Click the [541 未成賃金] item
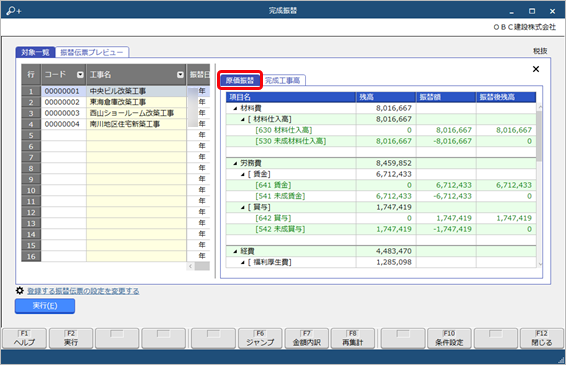 (280, 196)
